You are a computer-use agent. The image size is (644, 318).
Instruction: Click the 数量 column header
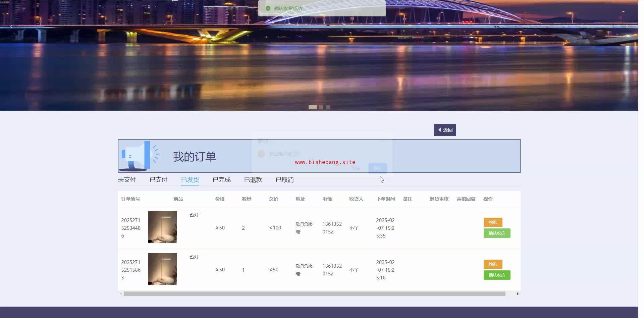coord(247,199)
